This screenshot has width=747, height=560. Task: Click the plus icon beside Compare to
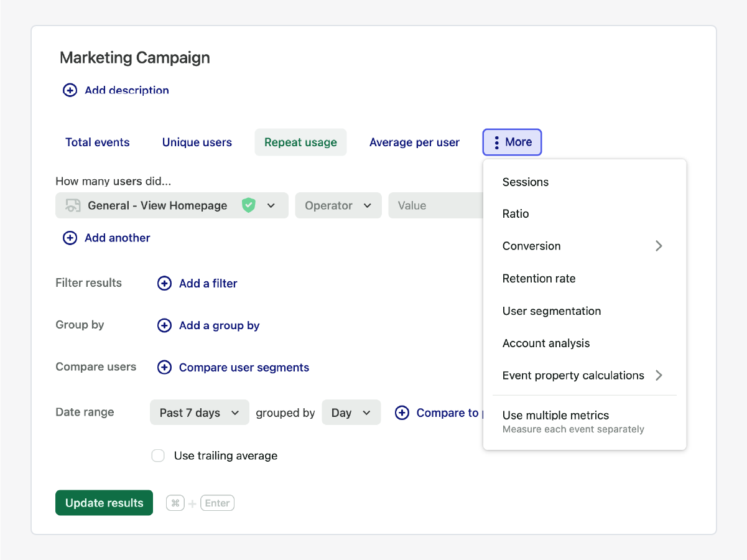(x=402, y=413)
